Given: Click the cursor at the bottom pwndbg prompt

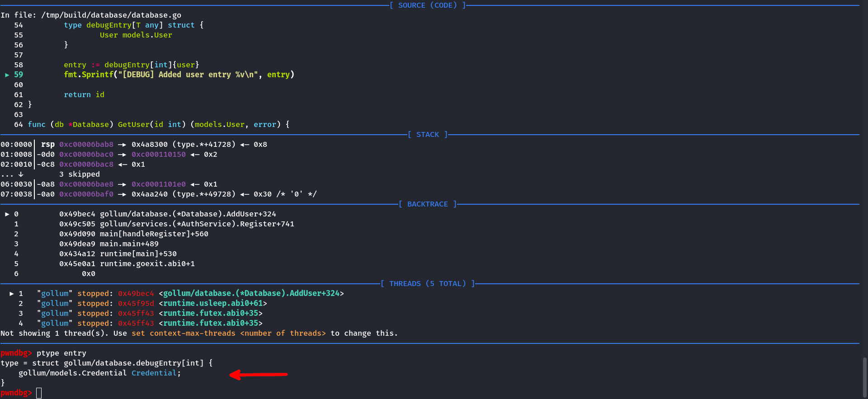Looking at the screenshot, I should (x=39, y=393).
